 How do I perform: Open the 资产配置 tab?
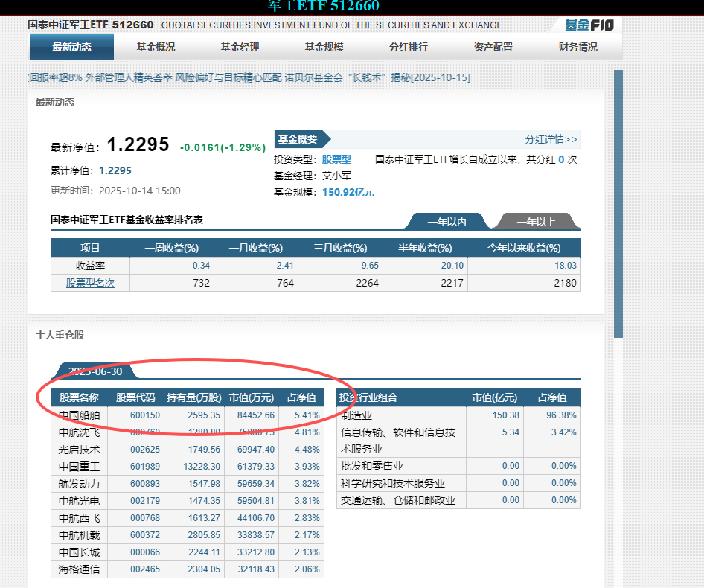(x=493, y=47)
